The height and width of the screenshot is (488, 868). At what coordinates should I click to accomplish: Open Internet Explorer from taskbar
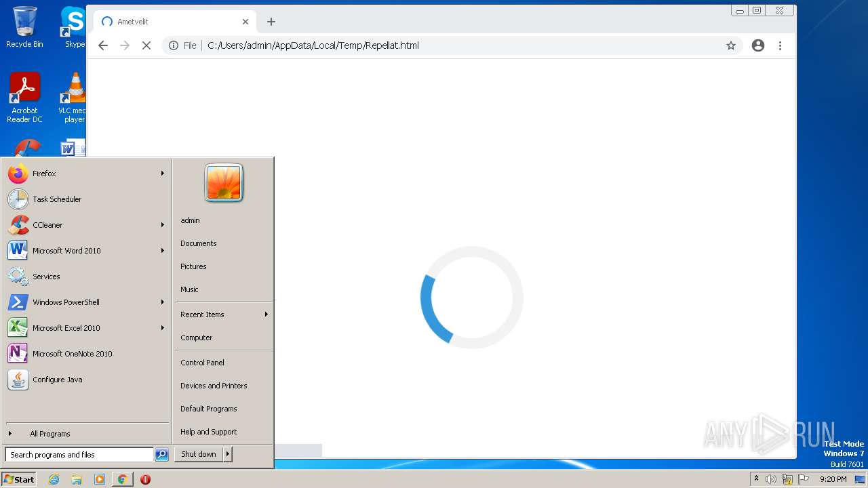(54, 479)
